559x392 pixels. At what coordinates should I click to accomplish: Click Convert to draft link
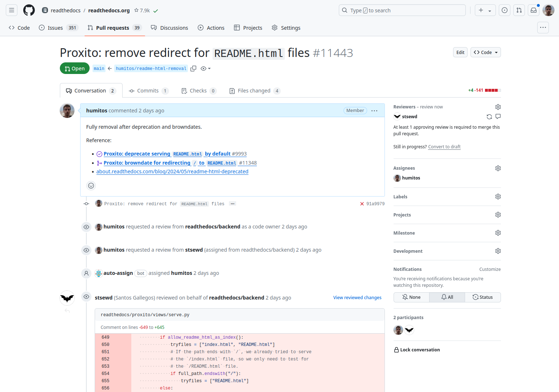click(x=444, y=147)
